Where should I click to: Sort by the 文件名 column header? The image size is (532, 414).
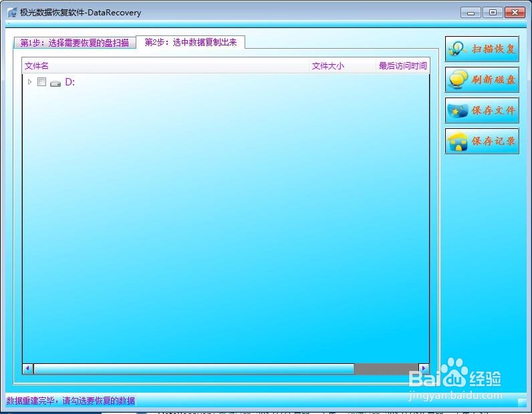tap(166, 66)
